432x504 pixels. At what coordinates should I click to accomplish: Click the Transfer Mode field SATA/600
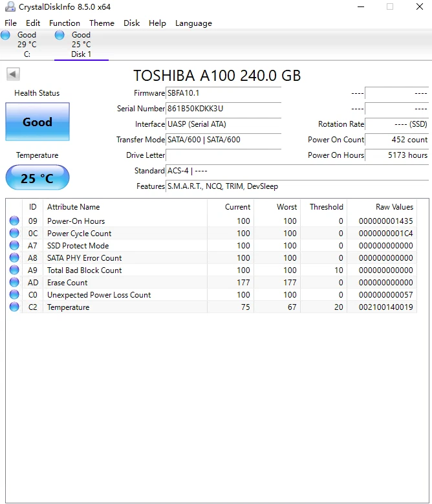224,140
